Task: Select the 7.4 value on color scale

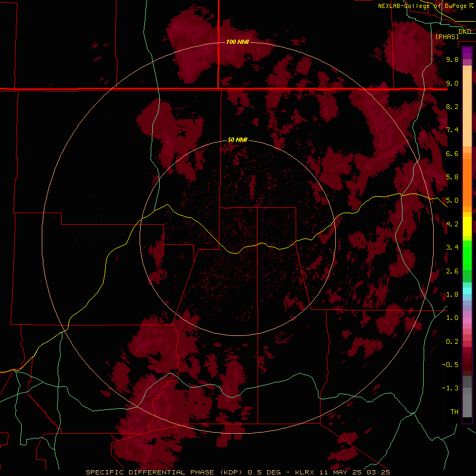Action: coord(452,130)
